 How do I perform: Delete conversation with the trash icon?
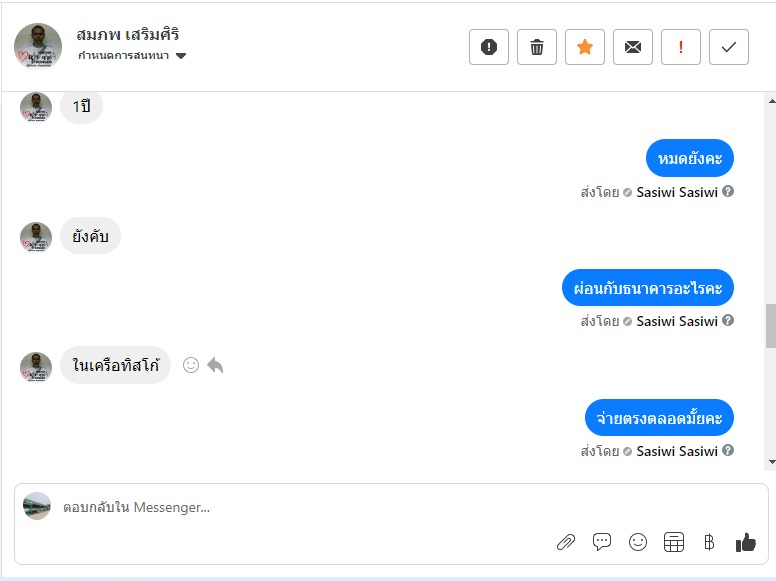click(x=537, y=47)
